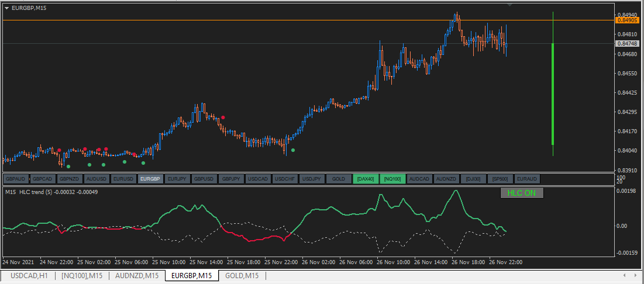Viewport: 644px width, 284px height.
Task: Switch to the GOLD,M15 chart tab
Action: coord(242,276)
